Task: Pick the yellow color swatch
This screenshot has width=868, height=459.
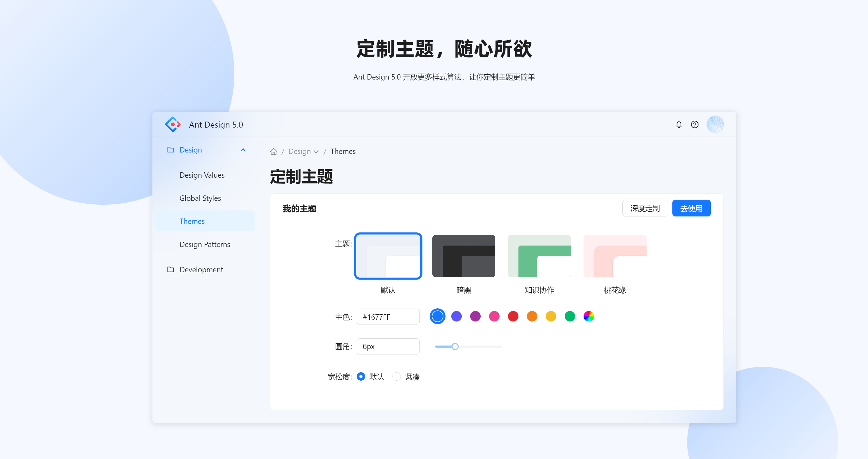Action: click(551, 316)
